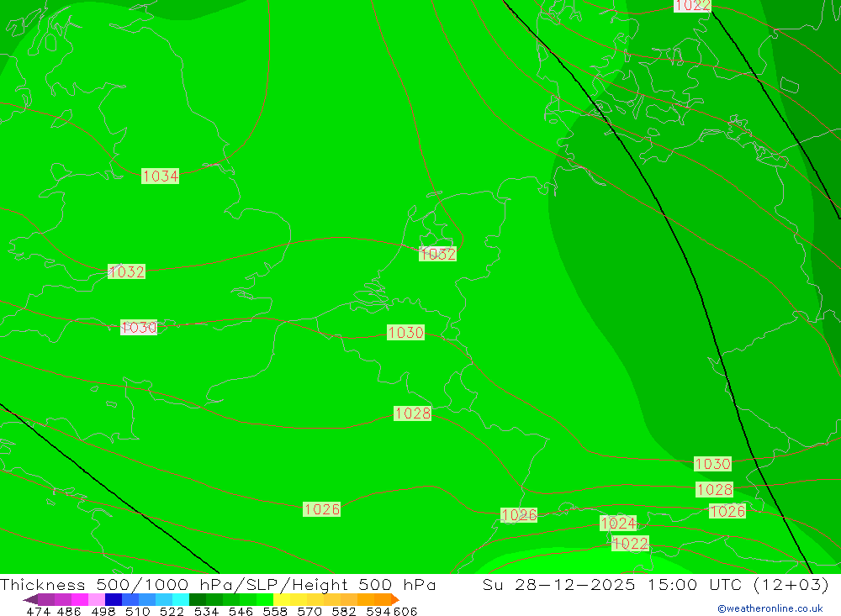Click the 1028 label beneath the central 1030
This screenshot has height=616, width=841.
412,413
